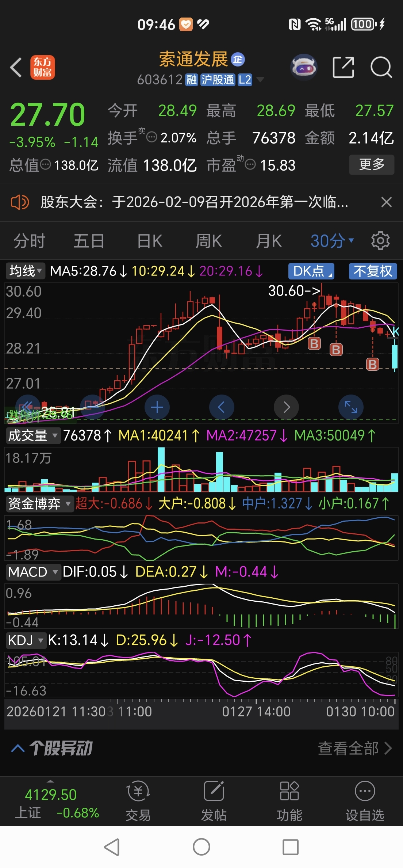Tap the lowest B marker near 27.57
This screenshot has height=868, width=403.
point(372,364)
